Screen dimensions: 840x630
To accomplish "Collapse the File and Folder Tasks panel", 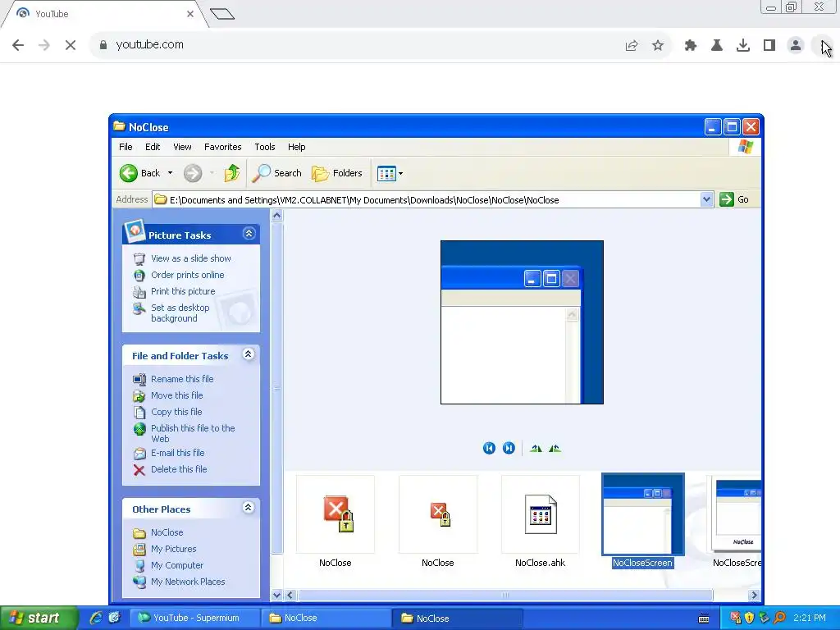I will (x=248, y=354).
